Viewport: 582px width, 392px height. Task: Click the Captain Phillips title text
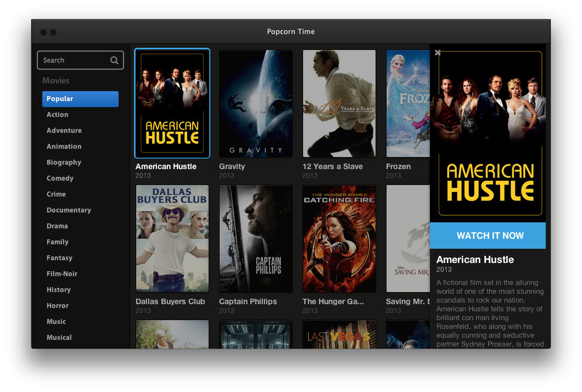coord(248,302)
